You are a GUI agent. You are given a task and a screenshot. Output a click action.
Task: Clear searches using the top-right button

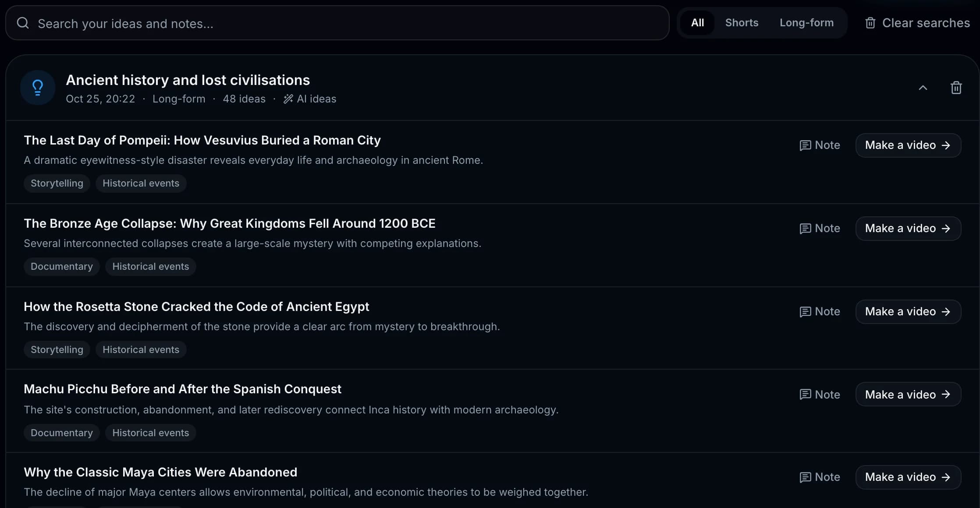click(917, 23)
